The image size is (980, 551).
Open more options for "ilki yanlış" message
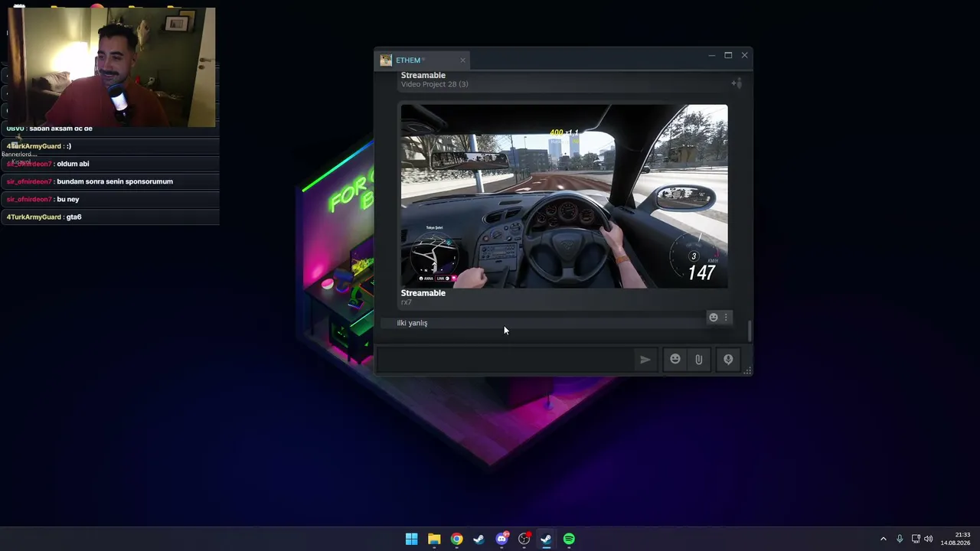(726, 318)
